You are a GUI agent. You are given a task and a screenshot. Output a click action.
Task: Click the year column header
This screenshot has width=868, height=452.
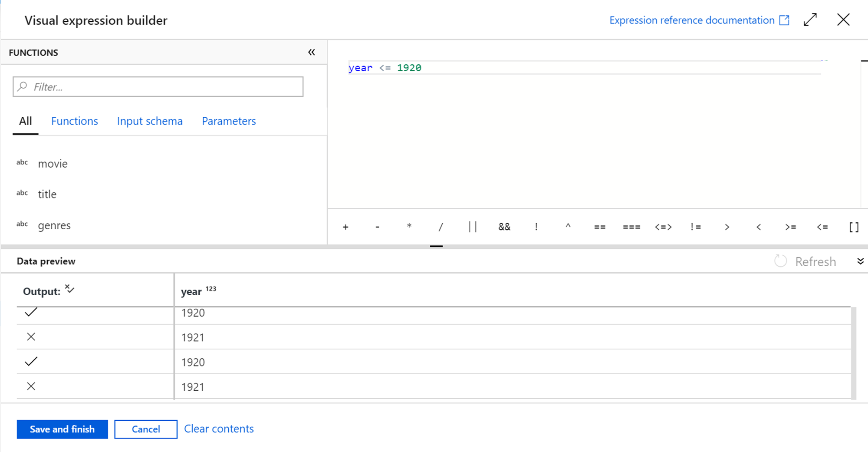tap(198, 291)
